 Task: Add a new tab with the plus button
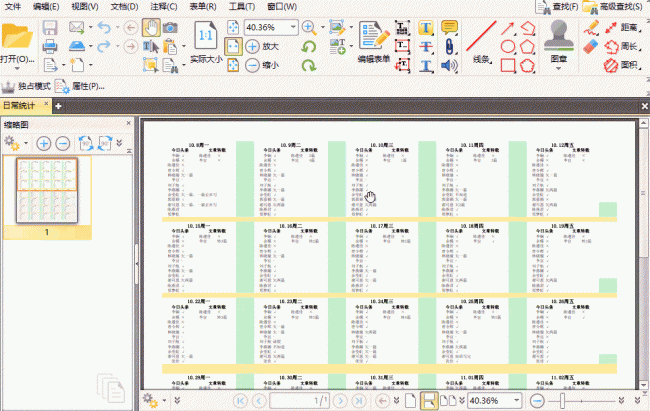tap(58, 106)
